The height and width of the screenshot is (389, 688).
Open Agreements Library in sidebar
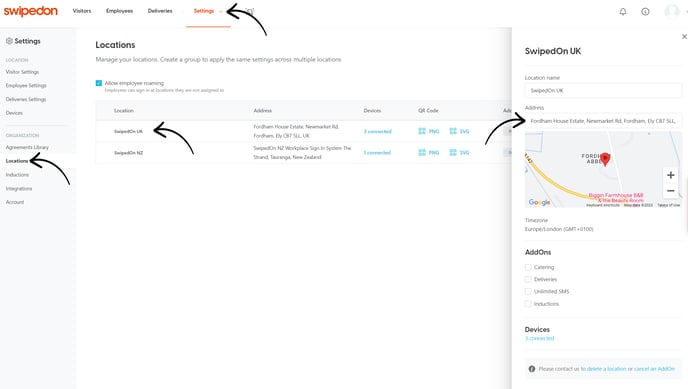pyautogui.click(x=27, y=147)
